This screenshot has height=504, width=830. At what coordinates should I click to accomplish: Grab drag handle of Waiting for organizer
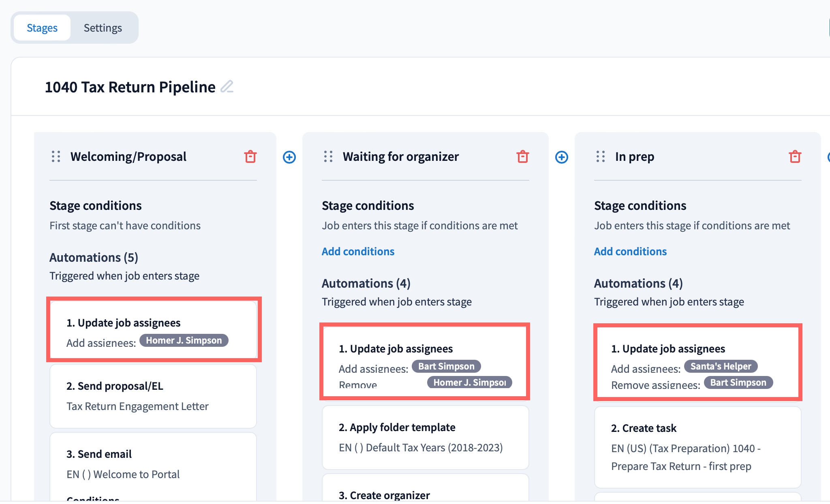(x=328, y=156)
